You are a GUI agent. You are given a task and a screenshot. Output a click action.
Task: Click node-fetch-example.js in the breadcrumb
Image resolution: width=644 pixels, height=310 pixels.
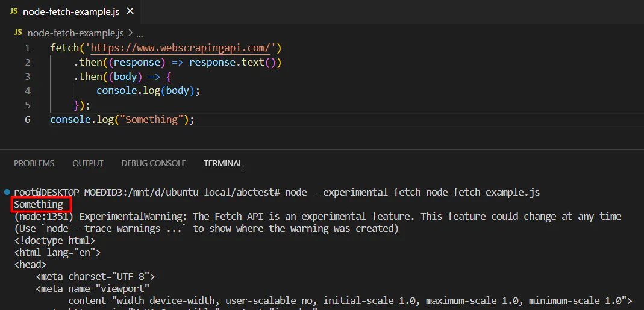[75, 33]
